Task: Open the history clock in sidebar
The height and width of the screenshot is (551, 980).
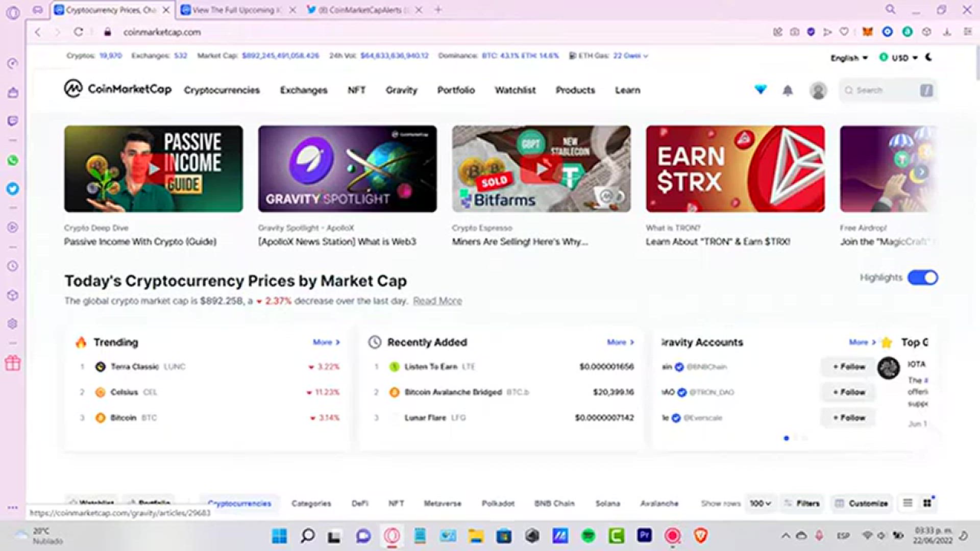Action: (13, 266)
